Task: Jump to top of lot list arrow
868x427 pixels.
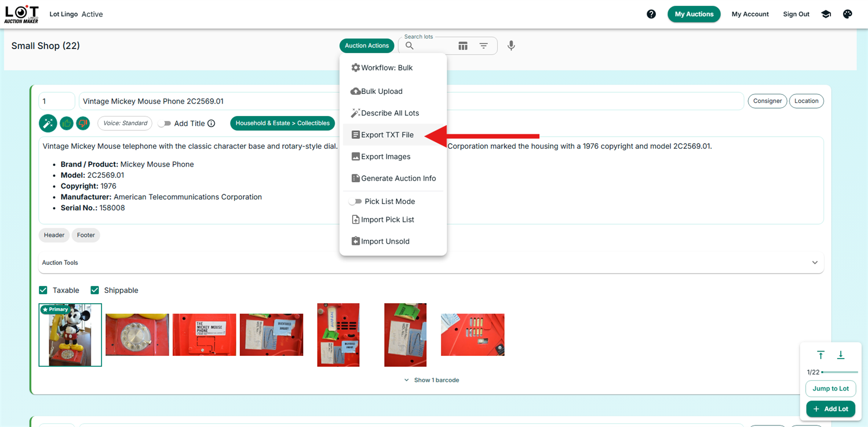Action: (821, 355)
